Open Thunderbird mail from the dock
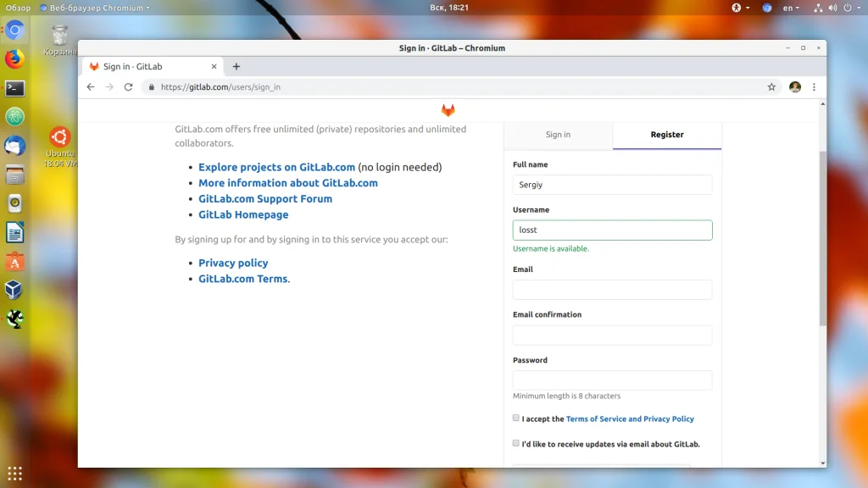The image size is (868, 488). [x=15, y=146]
